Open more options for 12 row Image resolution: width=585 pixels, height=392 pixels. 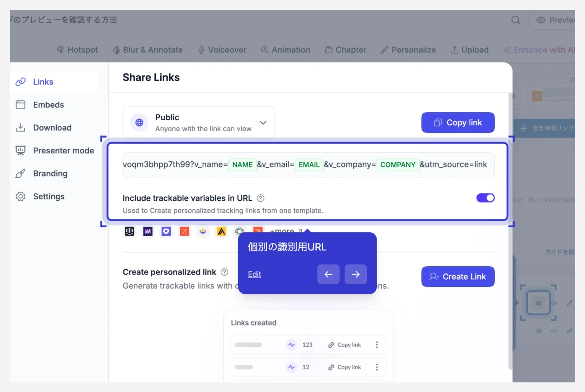point(377,367)
